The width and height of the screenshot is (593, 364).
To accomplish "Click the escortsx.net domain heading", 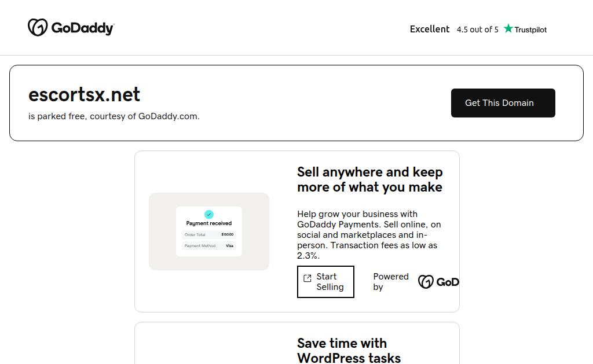I will click(x=85, y=94).
